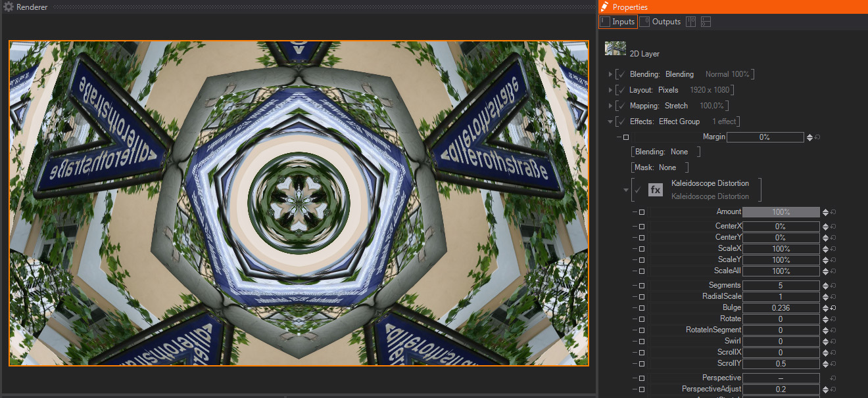The height and width of the screenshot is (398, 868).
Task: Click the stacked inputs/outputs view icon
Action: tap(706, 22)
